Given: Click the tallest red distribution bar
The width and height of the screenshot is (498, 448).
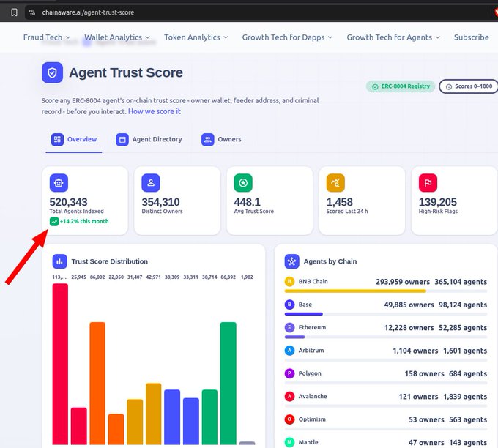Looking at the screenshot, I should click(x=60, y=364).
